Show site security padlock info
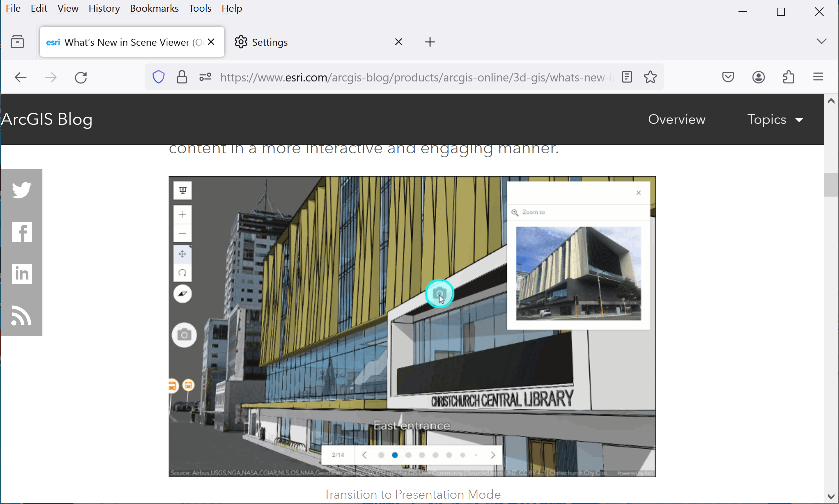The image size is (839, 504). (182, 77)
